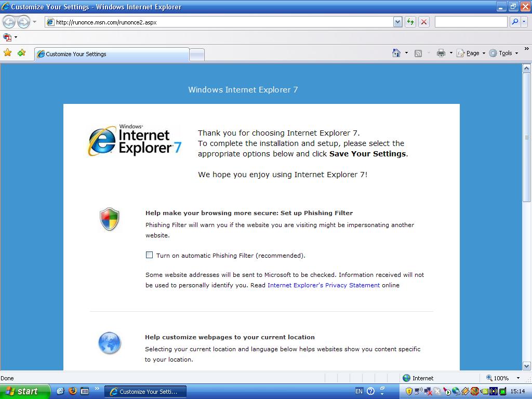The width and height of the screenshot is (532, 399).
Task: Expand the Print button dropdown arrow
Action: [x=451, y=53]
